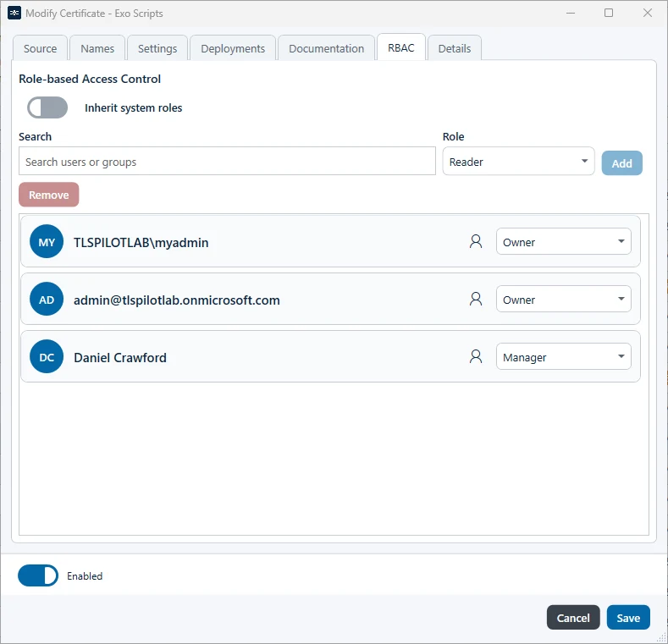Open the Manager role dropdown for Daniel Crawford
668x644 pixels.
(563, 356)
